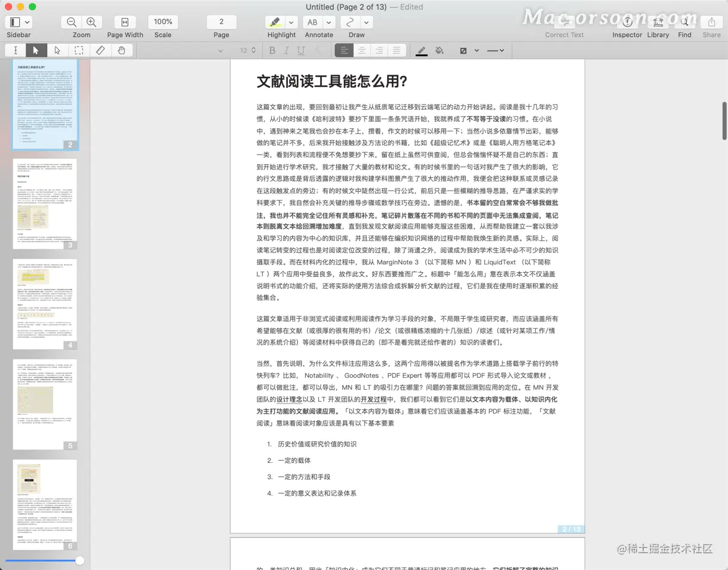Toggle the Sidebar panel button
The height and width of the screenshot is (570, 728).
coord(15,22)
